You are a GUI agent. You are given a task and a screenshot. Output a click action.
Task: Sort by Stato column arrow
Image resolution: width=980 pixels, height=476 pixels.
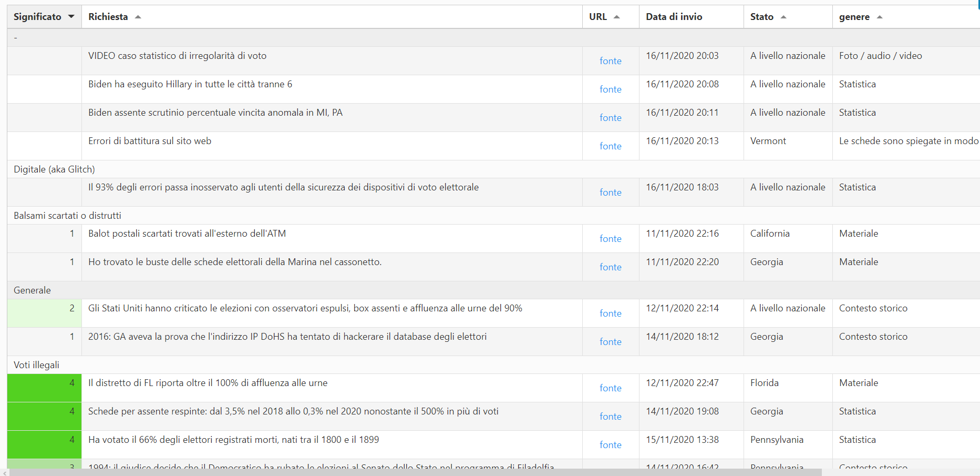click(x=783, y=17)
